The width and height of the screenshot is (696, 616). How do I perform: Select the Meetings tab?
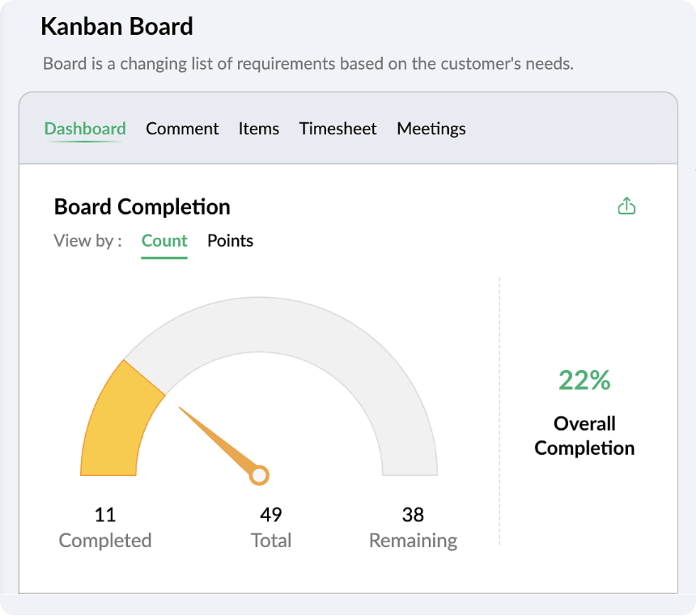pyautogui.click(x=431, y=129)
